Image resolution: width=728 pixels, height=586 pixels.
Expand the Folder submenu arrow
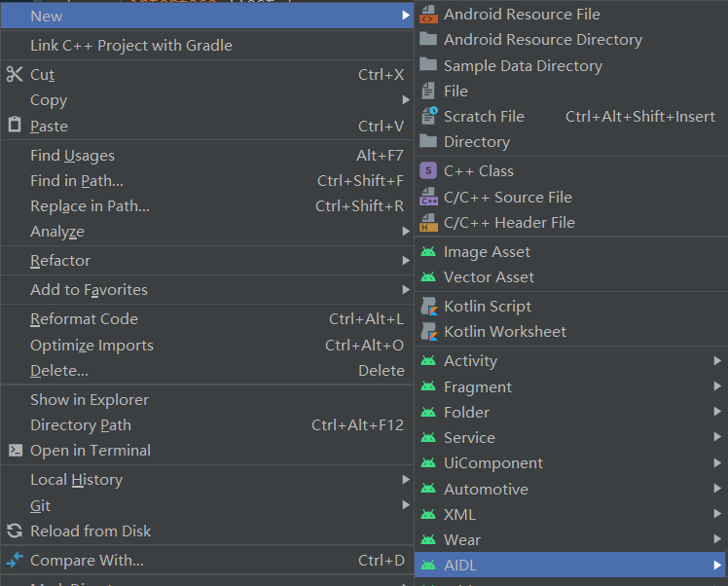coord(717,412)
